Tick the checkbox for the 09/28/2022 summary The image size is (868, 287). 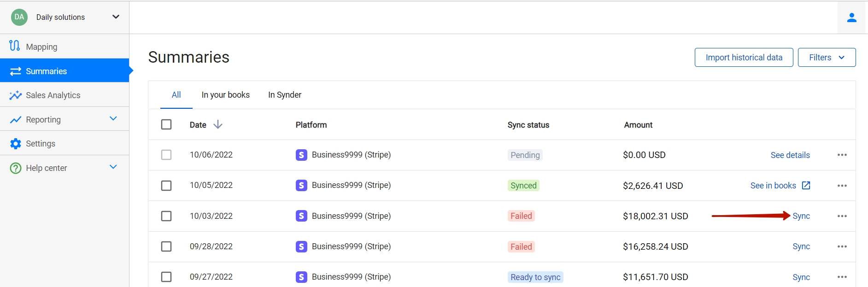pyautogui.click(x=166, y=246)
